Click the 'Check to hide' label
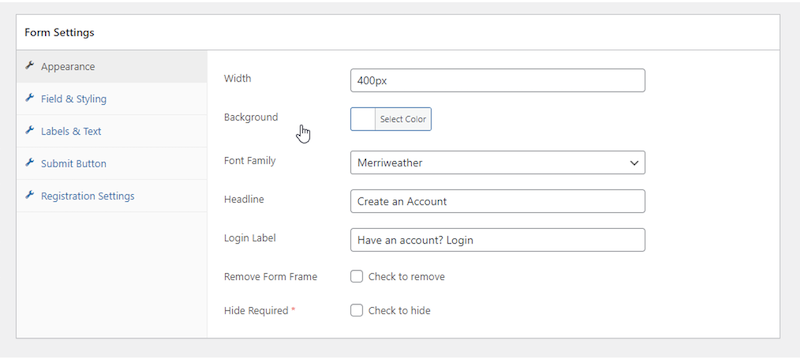This screenshot has width=800, height=363. [x=399, y=310]
